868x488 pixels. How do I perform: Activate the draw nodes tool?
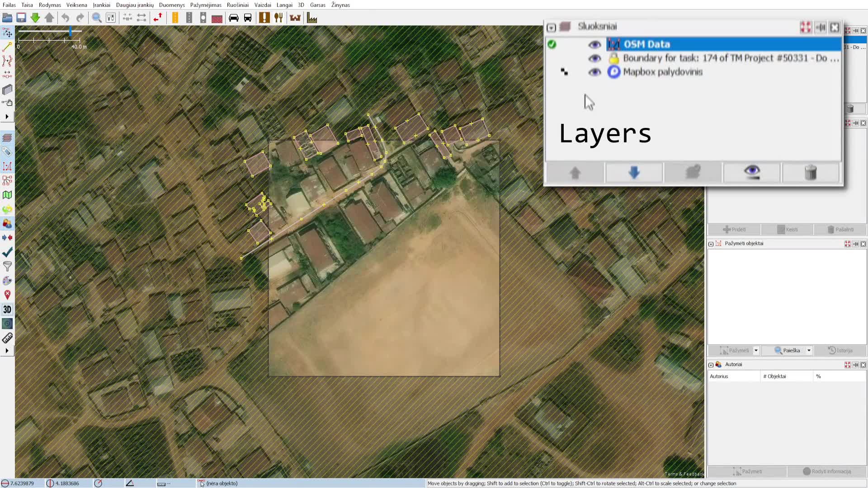click(x=7, y=47)
